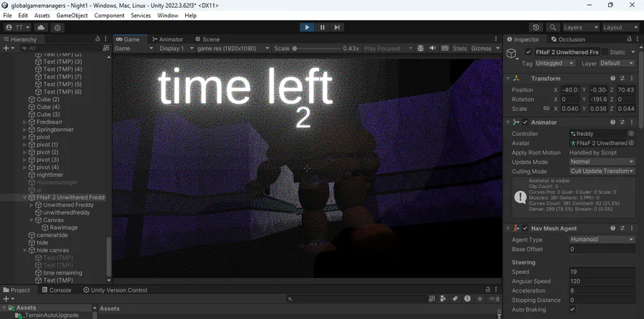Toggle the GameObject active checkbox in Inspector
Screen dimensions: 644x319
point(528,52)
